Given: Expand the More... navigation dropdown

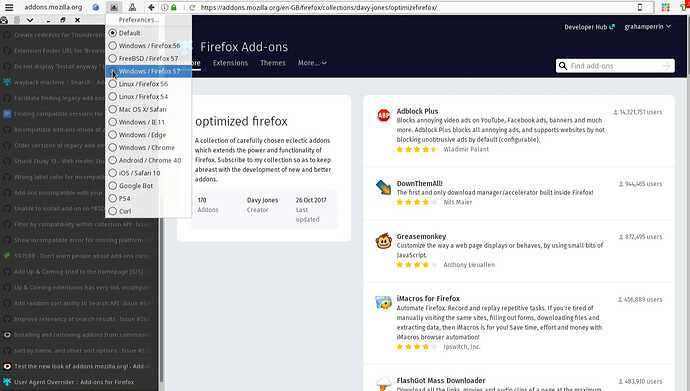Looking at the screenshot, I should (312, 63).
